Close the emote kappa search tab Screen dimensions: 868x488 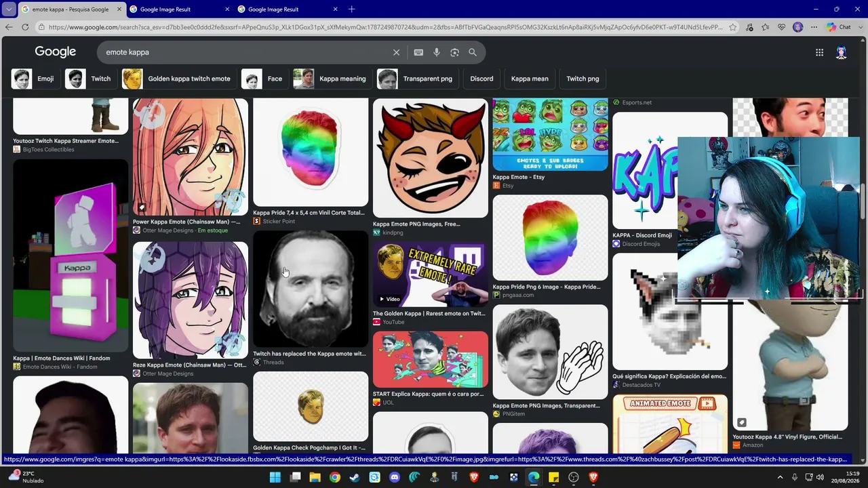click(x=119, y=9)
